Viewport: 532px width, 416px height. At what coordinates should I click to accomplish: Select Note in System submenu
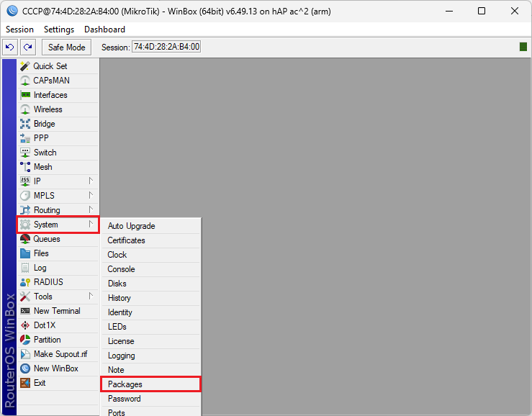(x=150, y=370)
